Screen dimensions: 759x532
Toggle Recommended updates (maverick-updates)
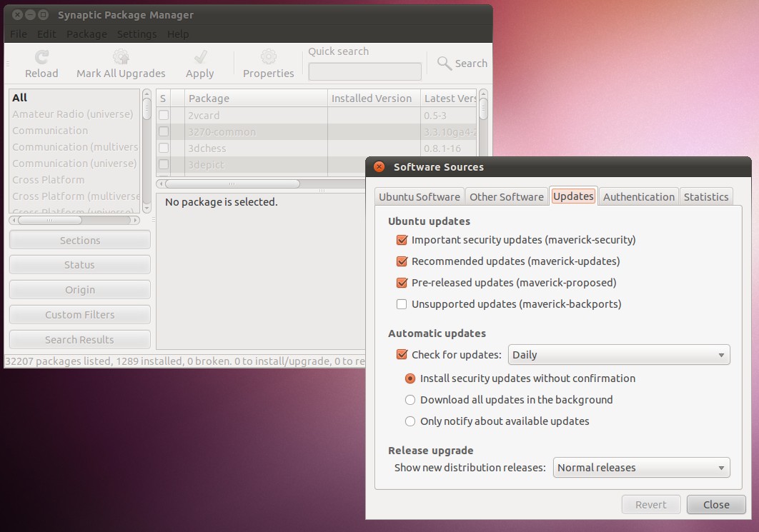pyautogui.click(x=402, y=261)
